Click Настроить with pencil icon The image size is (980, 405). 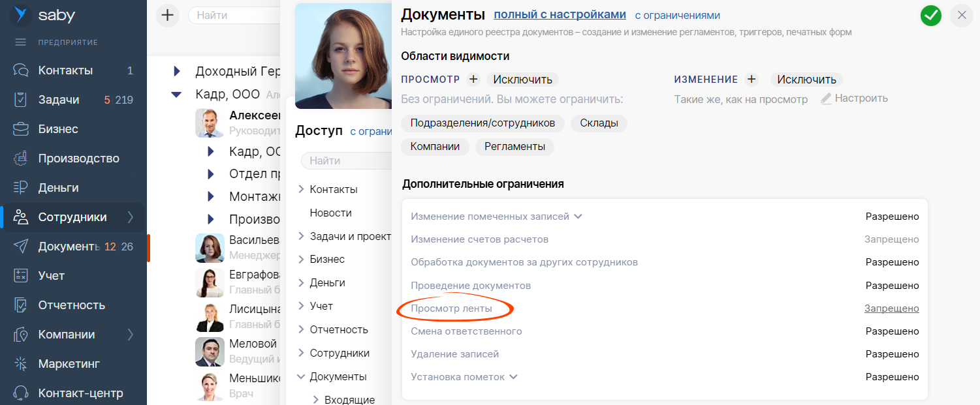pos(854,98)
